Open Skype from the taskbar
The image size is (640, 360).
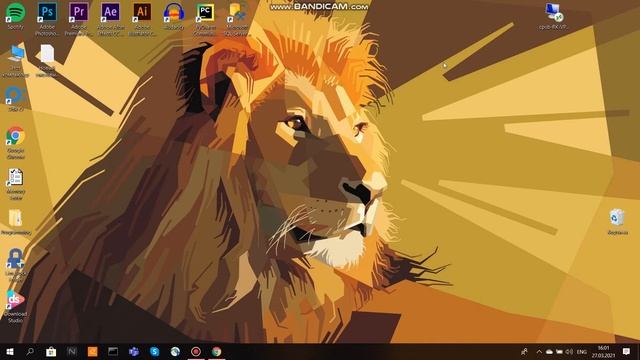coord(154,351)
